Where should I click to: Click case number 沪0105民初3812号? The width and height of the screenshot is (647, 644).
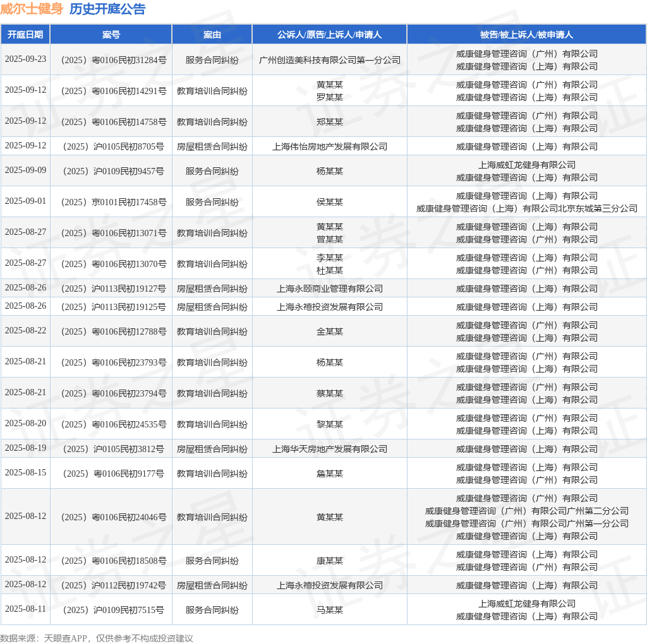click(x=114, y=449)
